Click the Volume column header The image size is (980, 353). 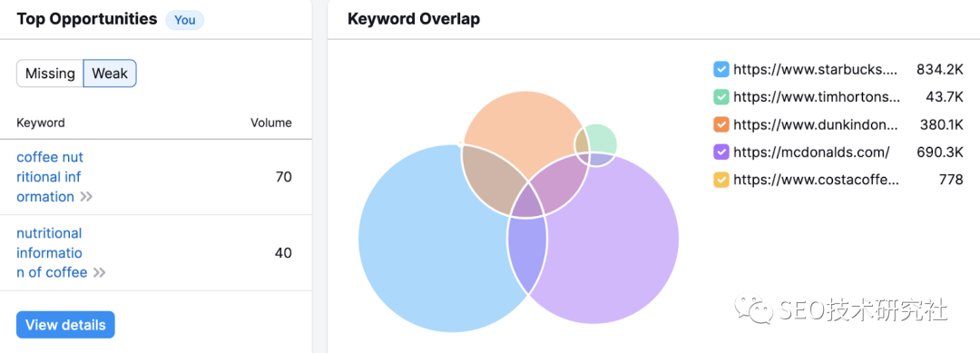271,123
